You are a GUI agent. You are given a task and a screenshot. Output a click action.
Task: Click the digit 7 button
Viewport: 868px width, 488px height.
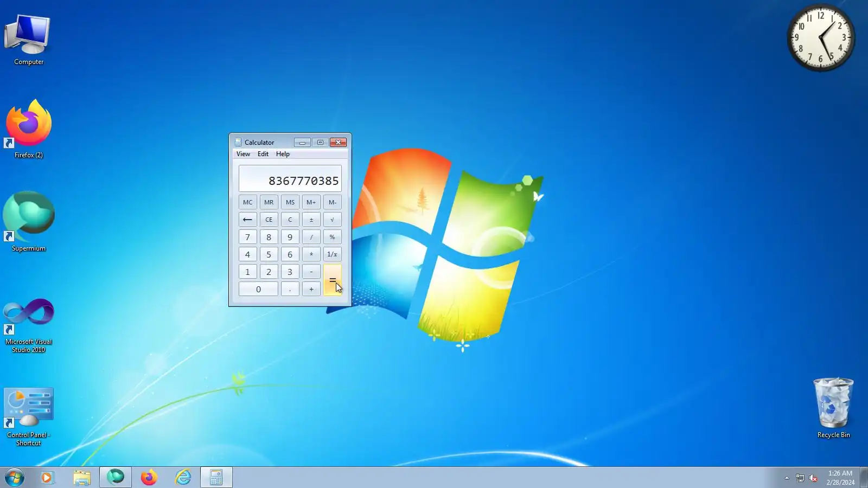click(247, 237)
